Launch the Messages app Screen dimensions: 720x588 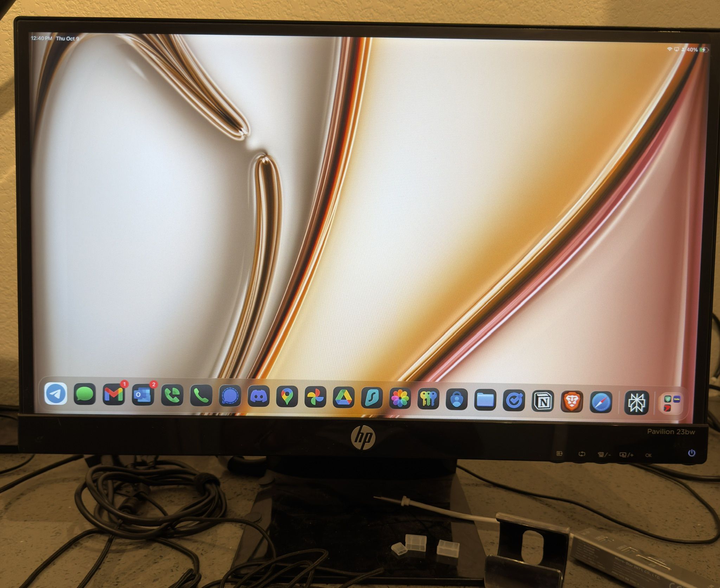pyautogui.click(x=85, y=394)
